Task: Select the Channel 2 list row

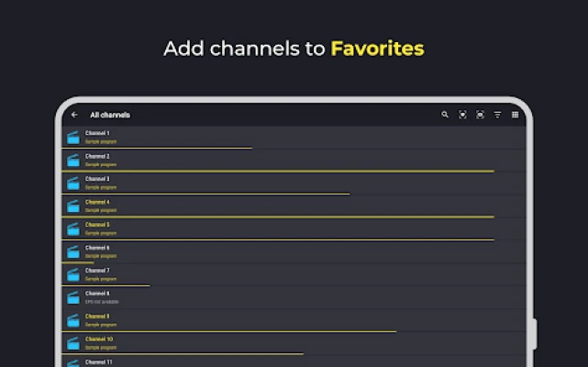Action: pos(294,161)
